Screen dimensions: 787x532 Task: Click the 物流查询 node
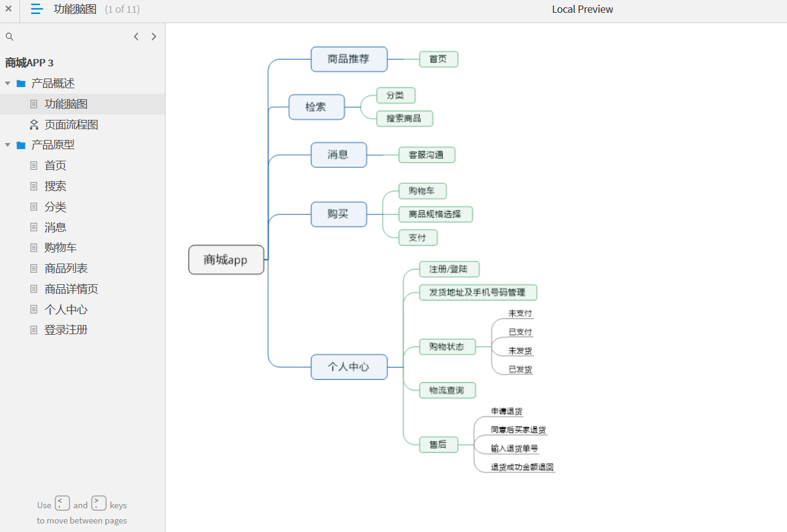click(447, 390)
